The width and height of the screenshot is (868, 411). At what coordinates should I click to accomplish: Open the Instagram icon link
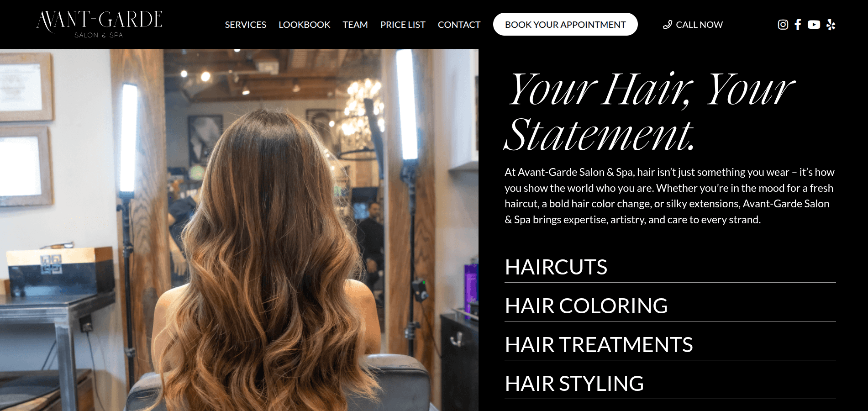pyautogui.click(x=783, y=25)
